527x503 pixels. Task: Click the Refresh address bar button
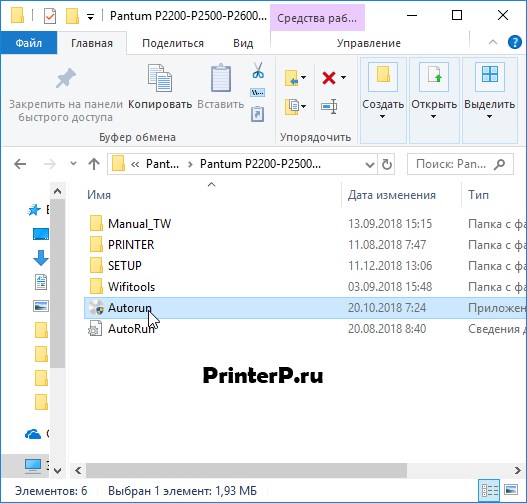(x=387, y=164)
